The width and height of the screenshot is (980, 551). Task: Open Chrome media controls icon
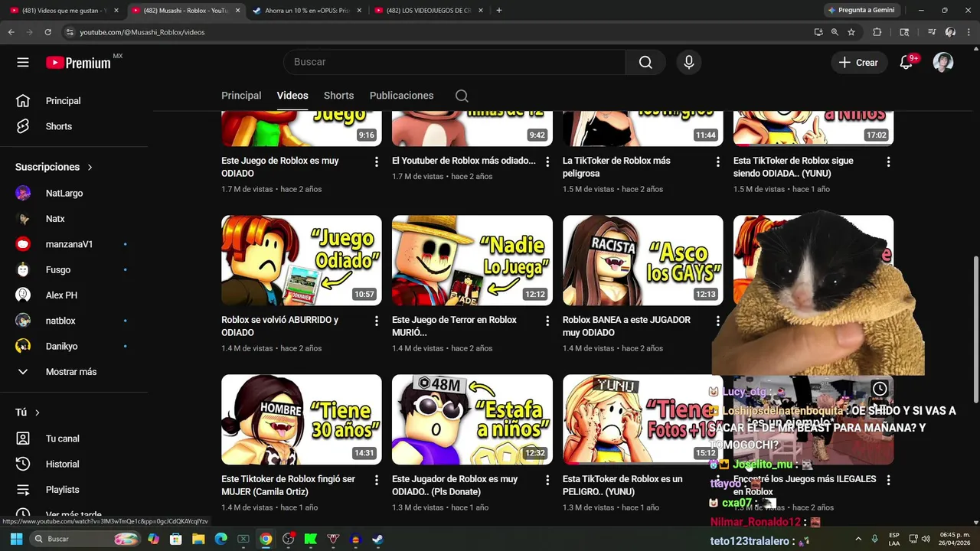[932, 32]
